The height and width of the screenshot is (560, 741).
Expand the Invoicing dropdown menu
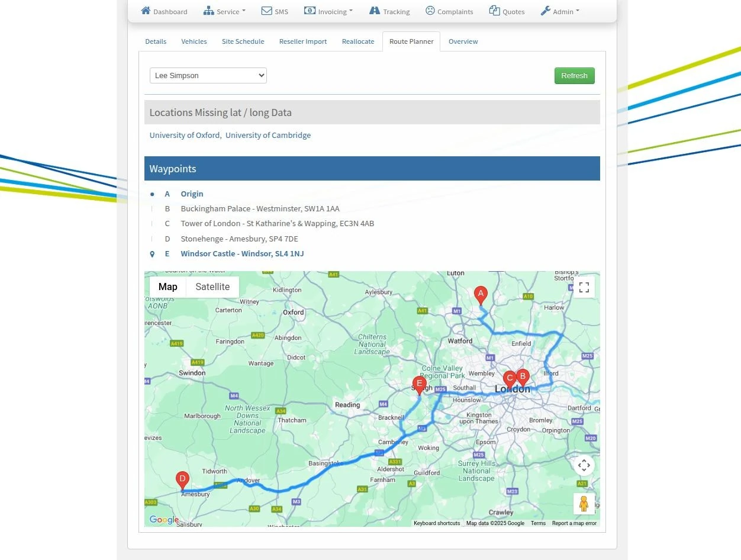point(328,11)
